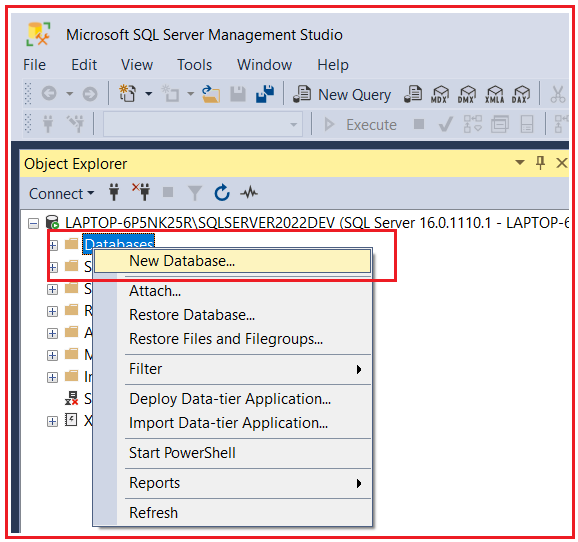Screen dimensions: 578x542
Task: Click the Cut scissors icon
Action: pyautogui.click(x=558, y=94)
